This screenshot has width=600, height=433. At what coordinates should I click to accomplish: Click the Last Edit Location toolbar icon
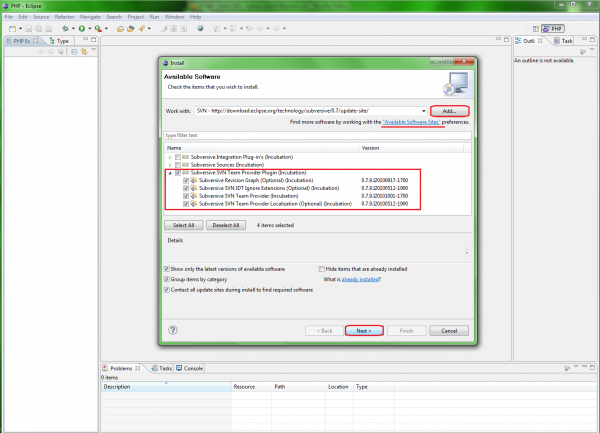tap(249, 29)
